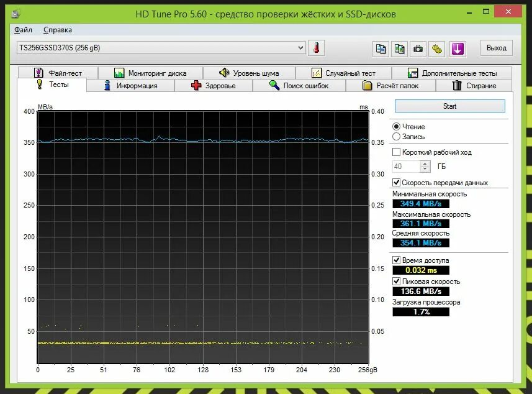Image resolution: width=532 pixels, height=394 pixels.
Task: Minimize the HD Tune Pro window
Action: 469,12
